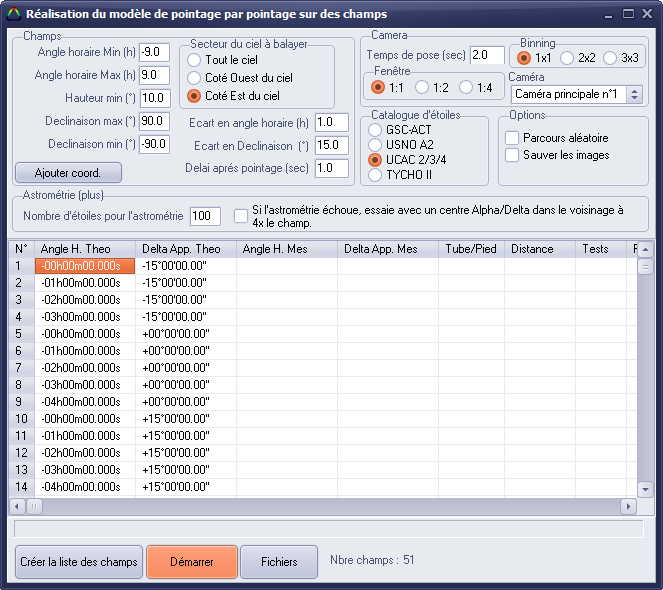Select 'Tout le ciel' sky sector option

tap(194, 60)
